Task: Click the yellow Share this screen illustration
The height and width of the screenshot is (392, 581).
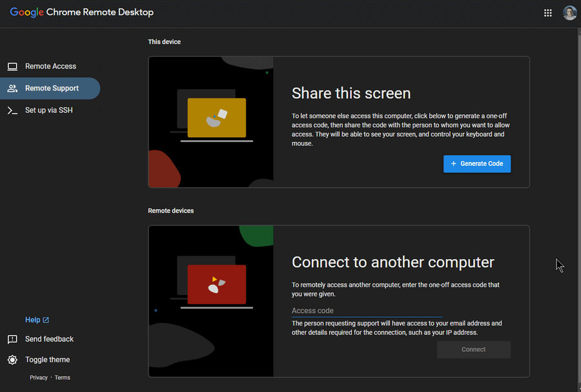Action: tap(211, 122)
